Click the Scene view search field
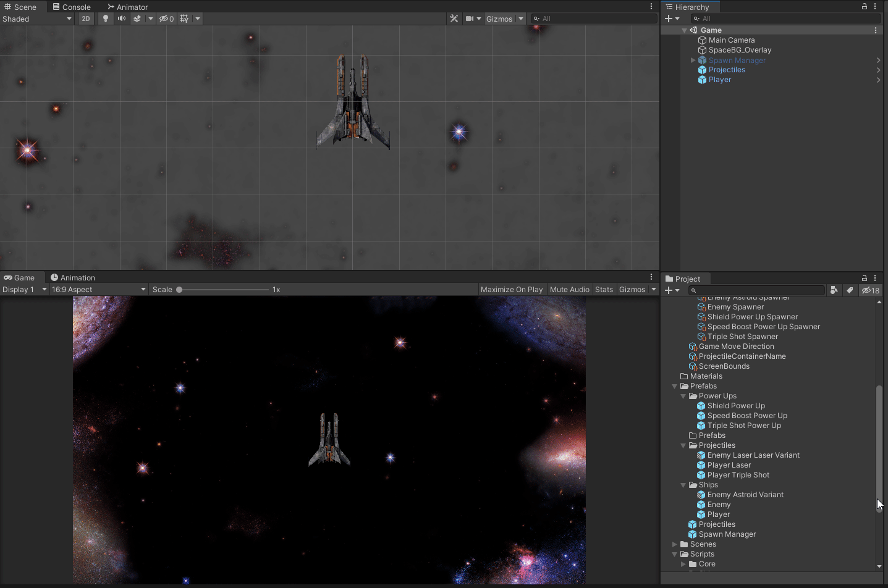Screen dimensions: 888x588 point(594,19)
